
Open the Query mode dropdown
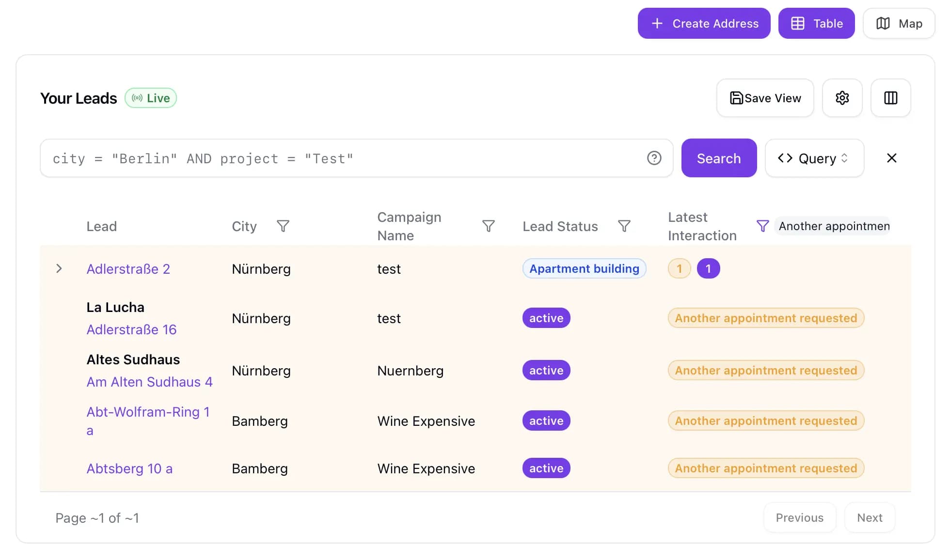(814, 158)
